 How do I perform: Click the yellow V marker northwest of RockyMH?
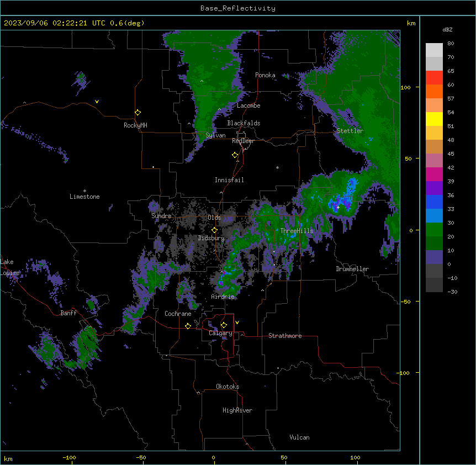click(97, 102)
